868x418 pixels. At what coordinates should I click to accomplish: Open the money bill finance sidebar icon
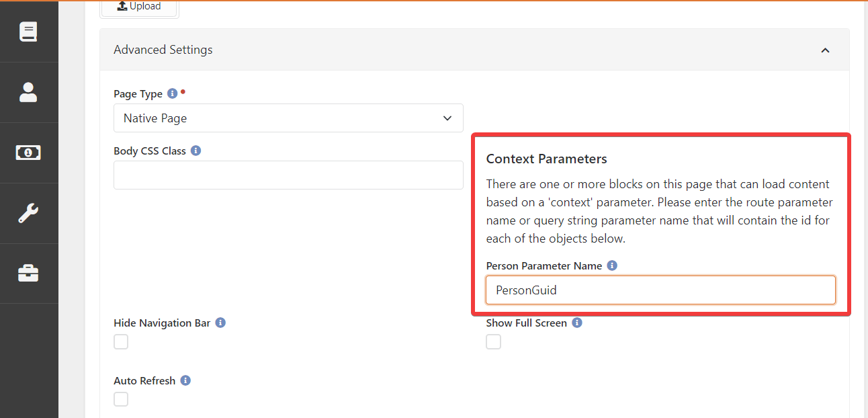pyautogui.click(x=28, y=153)
